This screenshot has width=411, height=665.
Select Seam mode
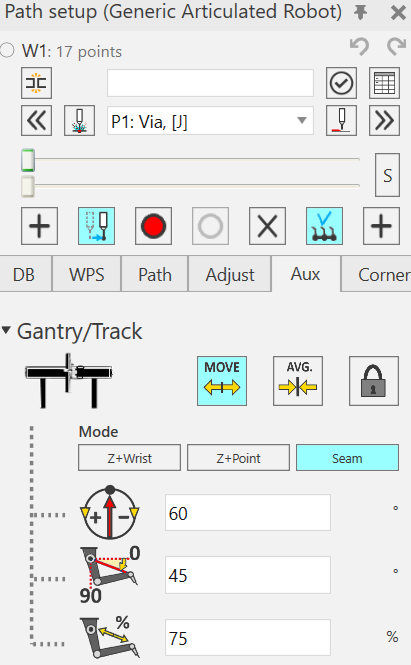tap(347, 458)
